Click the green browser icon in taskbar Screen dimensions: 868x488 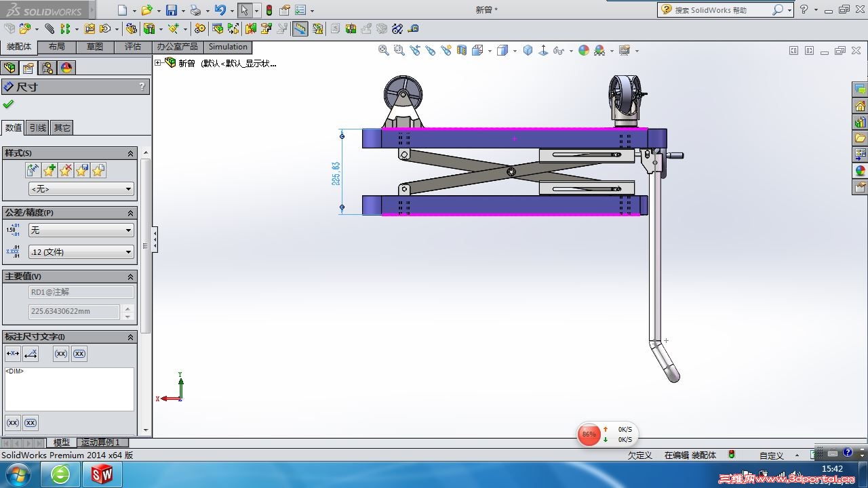tap(60, 474)
